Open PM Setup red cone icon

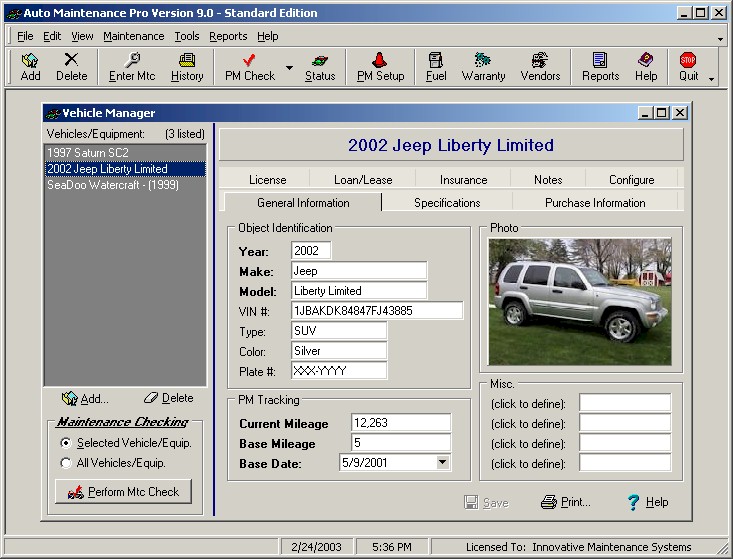pos(381,67)
